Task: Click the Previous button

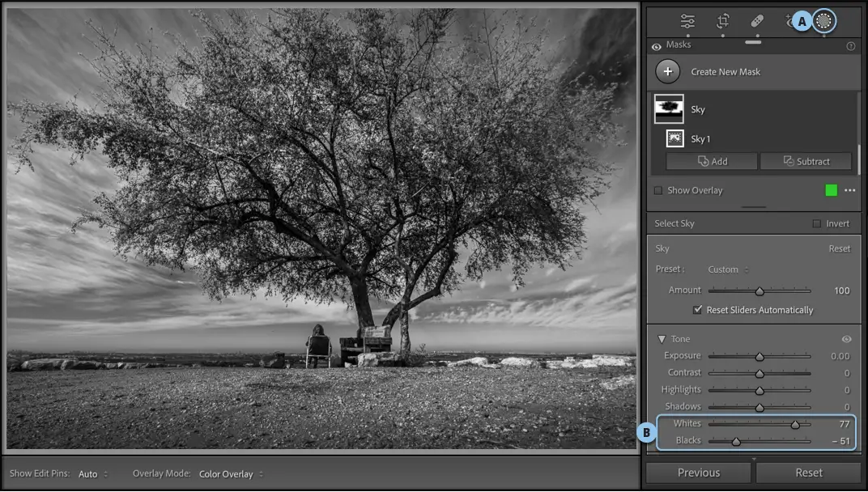Action: 699,473
